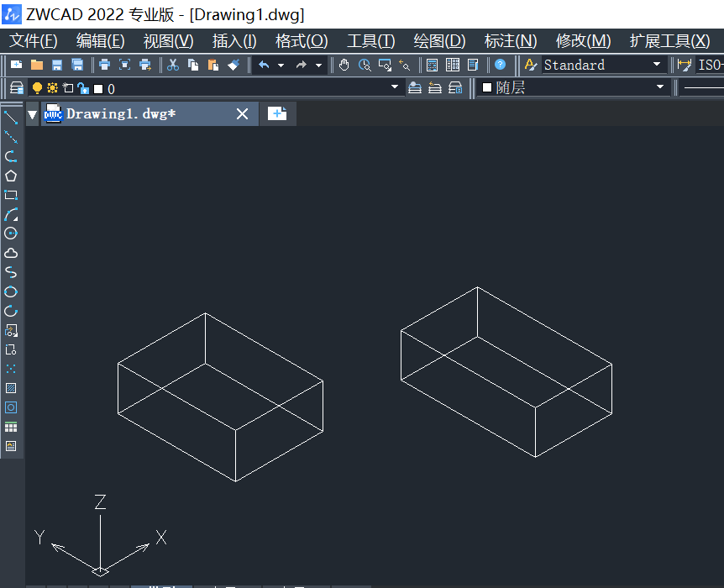The height and width of the screenshot is (588, 724).
Task: Click the Copy icon
Action: (x=193, y=65)
